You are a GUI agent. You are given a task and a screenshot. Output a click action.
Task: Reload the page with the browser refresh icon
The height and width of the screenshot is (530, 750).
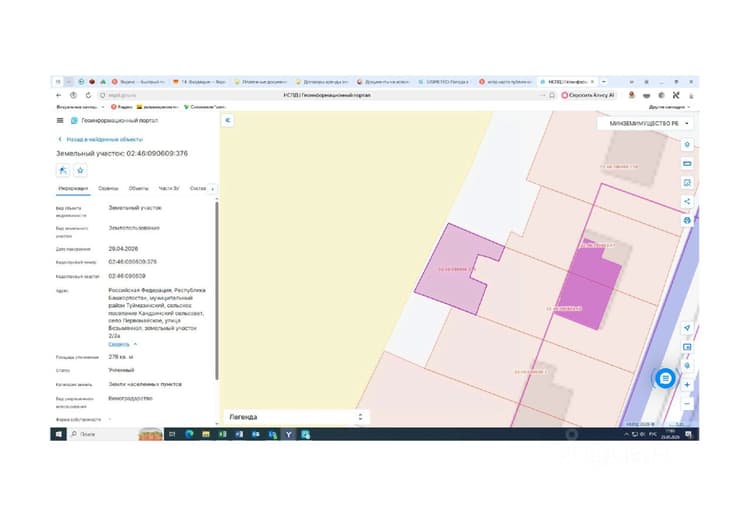pyautogui.click(x=88, y=95)
